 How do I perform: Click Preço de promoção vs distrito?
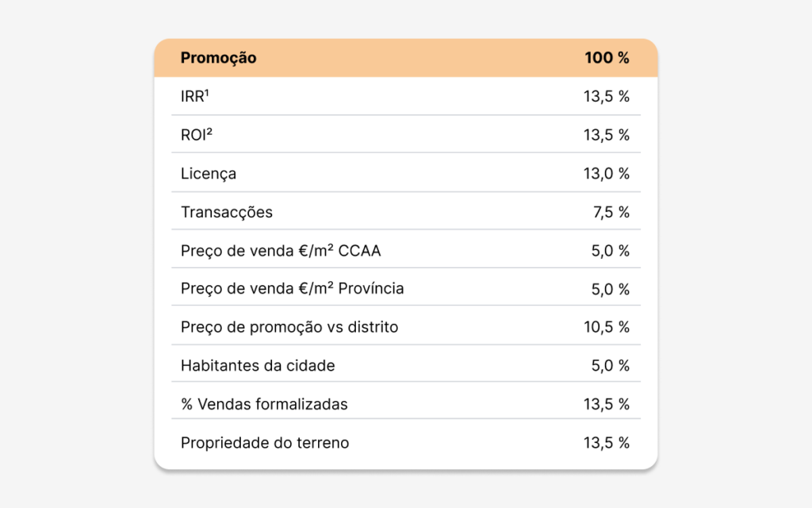coord(289,328)
